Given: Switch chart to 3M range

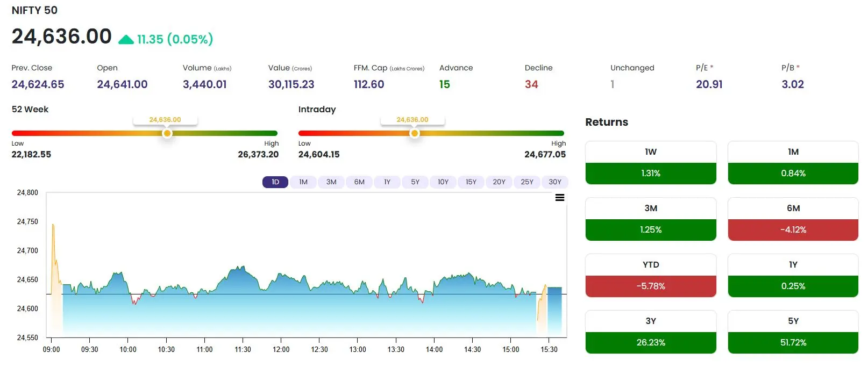Looking at the screenshot, I should point(331,182).
